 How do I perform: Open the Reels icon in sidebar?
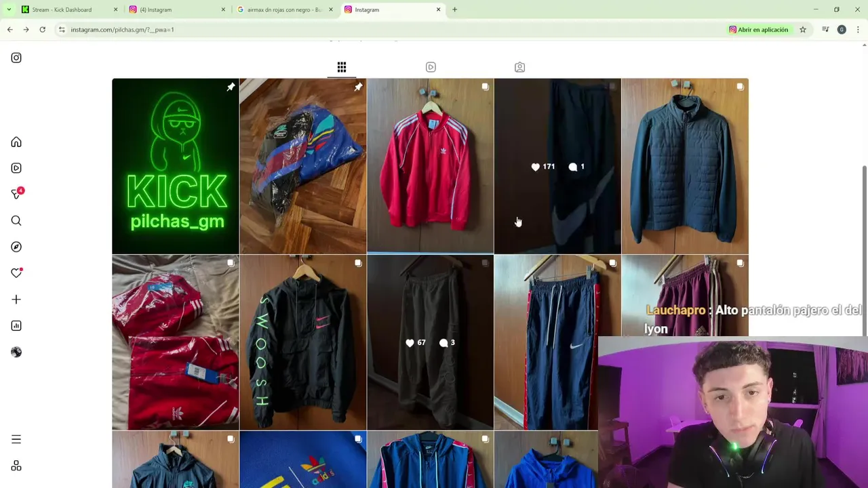pos(16,168)
